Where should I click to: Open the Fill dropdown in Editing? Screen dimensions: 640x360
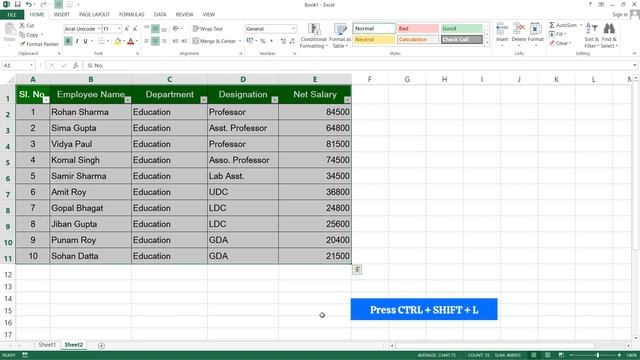pos(558,34)
